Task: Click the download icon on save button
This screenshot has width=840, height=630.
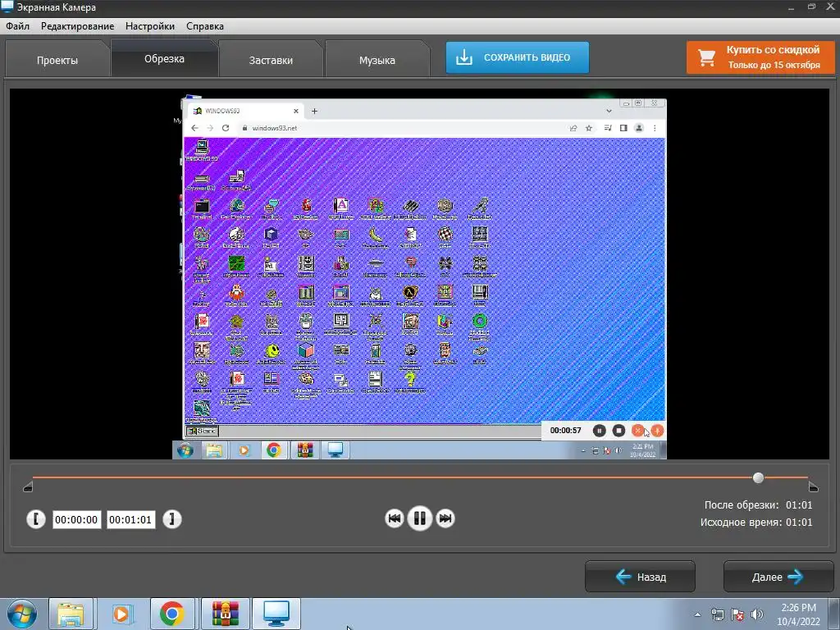Action: (x=464, y=57)
